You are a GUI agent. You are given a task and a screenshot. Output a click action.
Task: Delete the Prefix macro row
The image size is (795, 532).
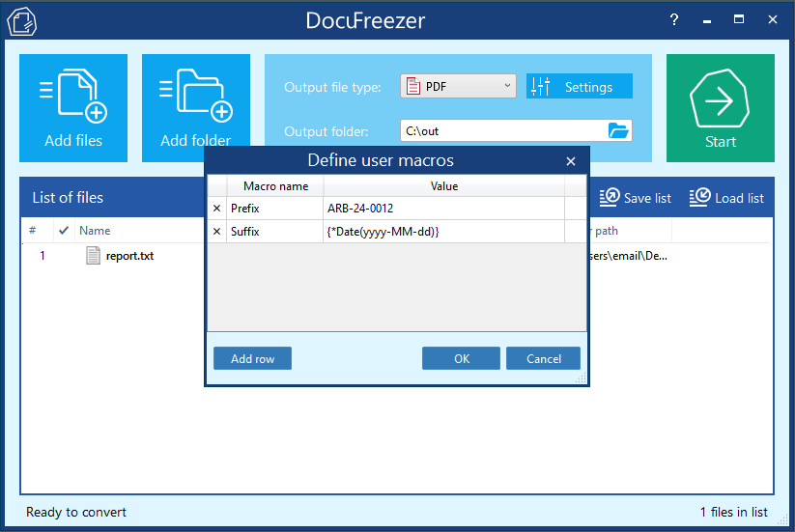pos(217,209)
